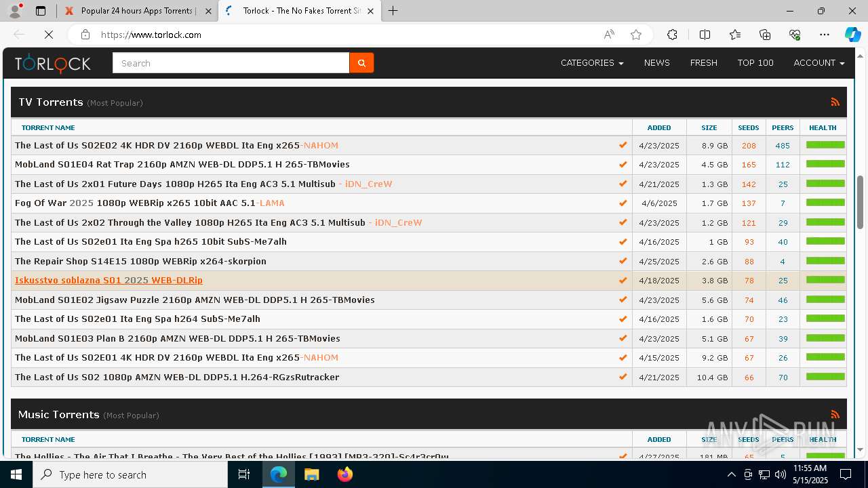Open The Repair Shop S14E15 torrent
Viewport: 868px width, 488px height.
(140, 261)
